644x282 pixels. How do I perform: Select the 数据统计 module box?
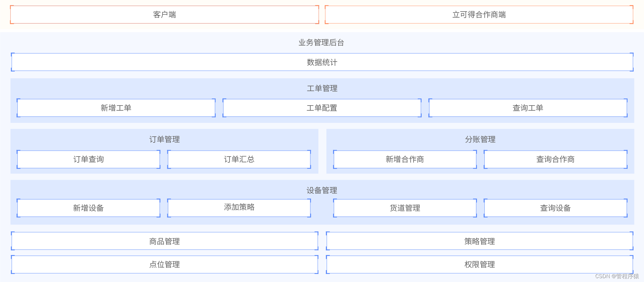click(x=322, y=62)
